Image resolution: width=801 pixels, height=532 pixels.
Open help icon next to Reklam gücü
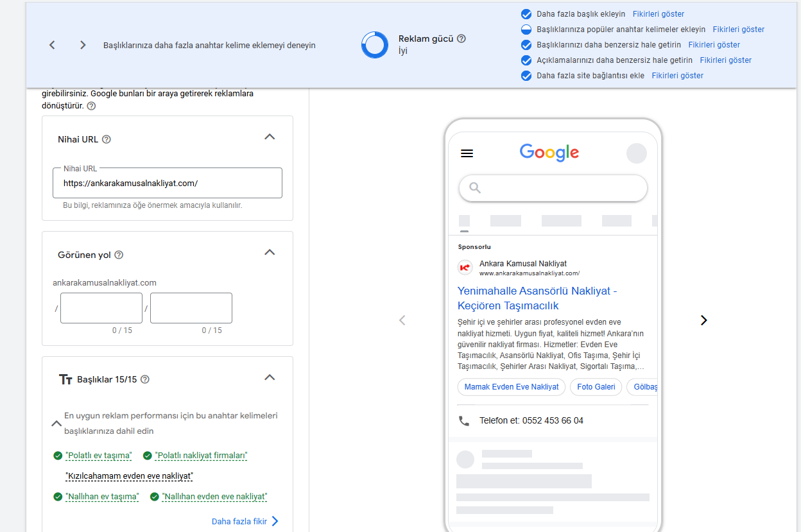[461, 39]
